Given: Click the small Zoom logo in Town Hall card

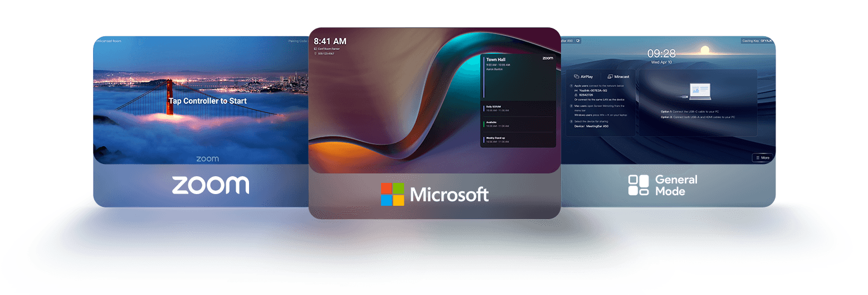Looking at the screenshot, I should pos(547,58).
